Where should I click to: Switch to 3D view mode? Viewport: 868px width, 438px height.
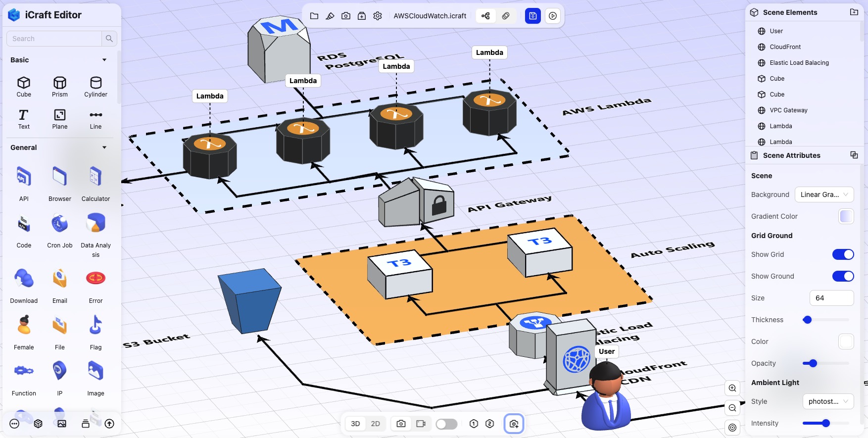tap(355, 424)
